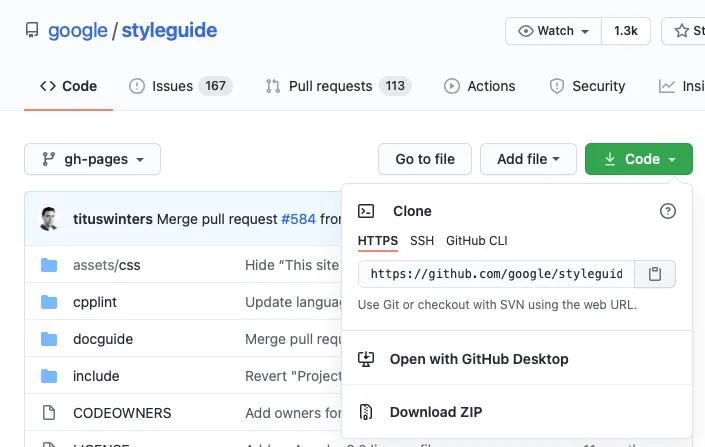This screenshot has height=447, width=705.
Task: Click the green Code button
Action: click(639, 159)
